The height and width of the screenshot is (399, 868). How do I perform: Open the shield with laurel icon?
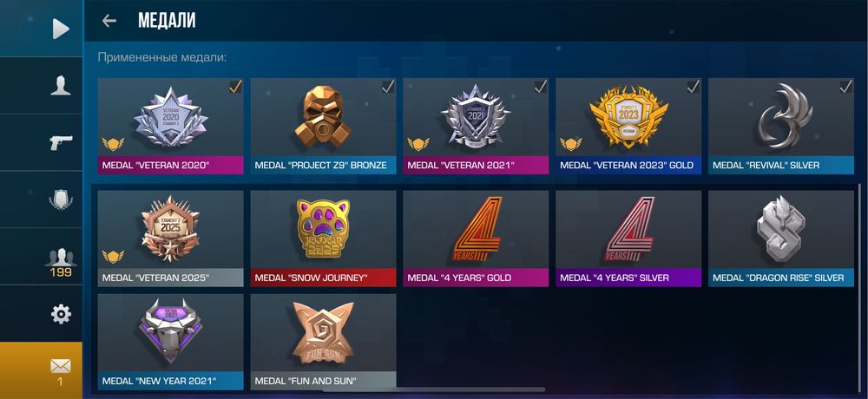click(61, 199)
